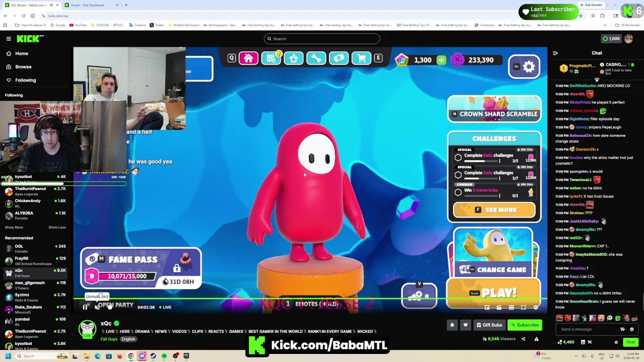Screen dimensions: 644x362
Task: Click Show Less in following list
Action: click(57, 227)
